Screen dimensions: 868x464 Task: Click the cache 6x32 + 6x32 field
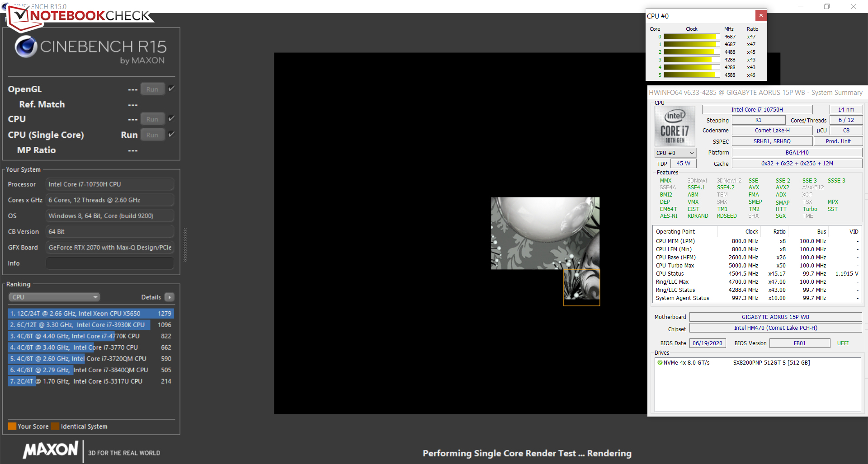pyautogui.click(x=797, y=163)
